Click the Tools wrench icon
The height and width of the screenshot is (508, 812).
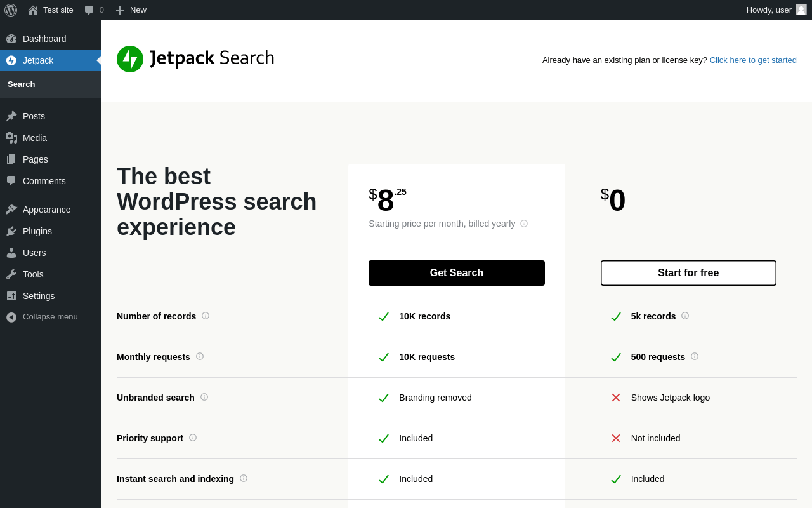11,274
